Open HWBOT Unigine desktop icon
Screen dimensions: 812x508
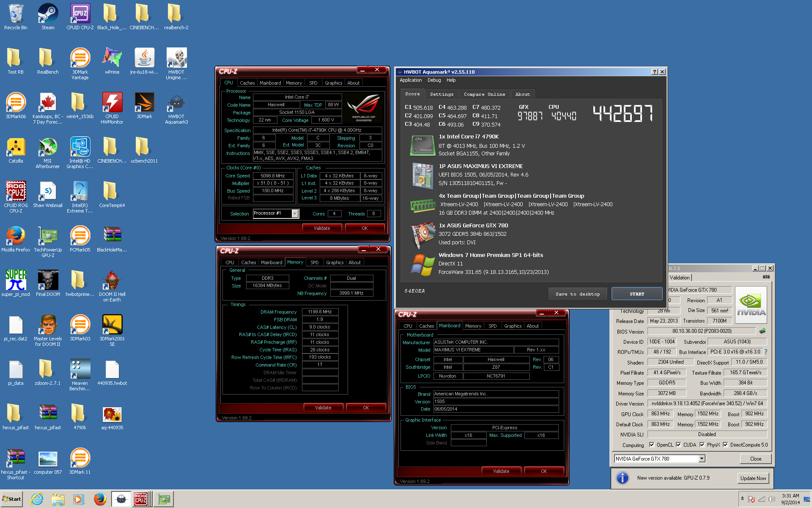[x=176, y=63]
